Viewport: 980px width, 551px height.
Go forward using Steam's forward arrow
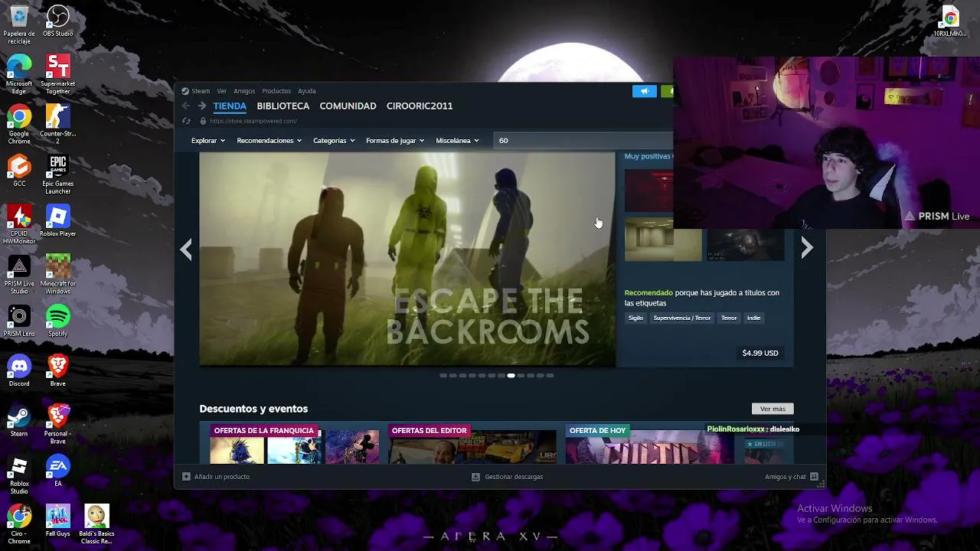(x=201, y=106)
